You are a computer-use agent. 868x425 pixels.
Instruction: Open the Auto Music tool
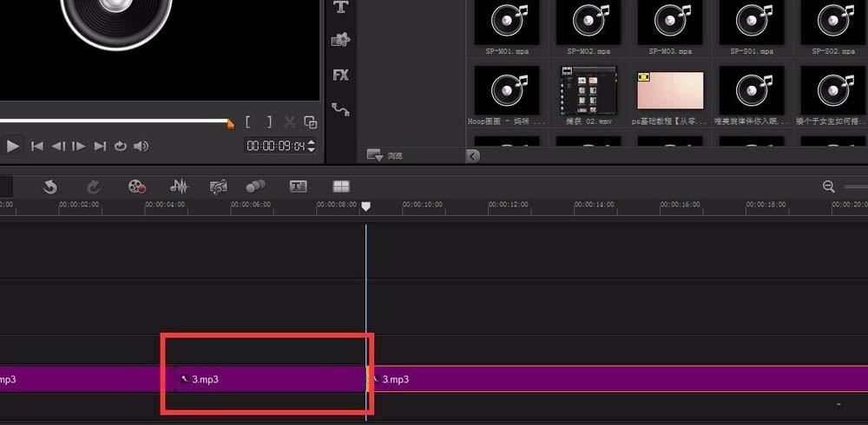pos(219,186)
